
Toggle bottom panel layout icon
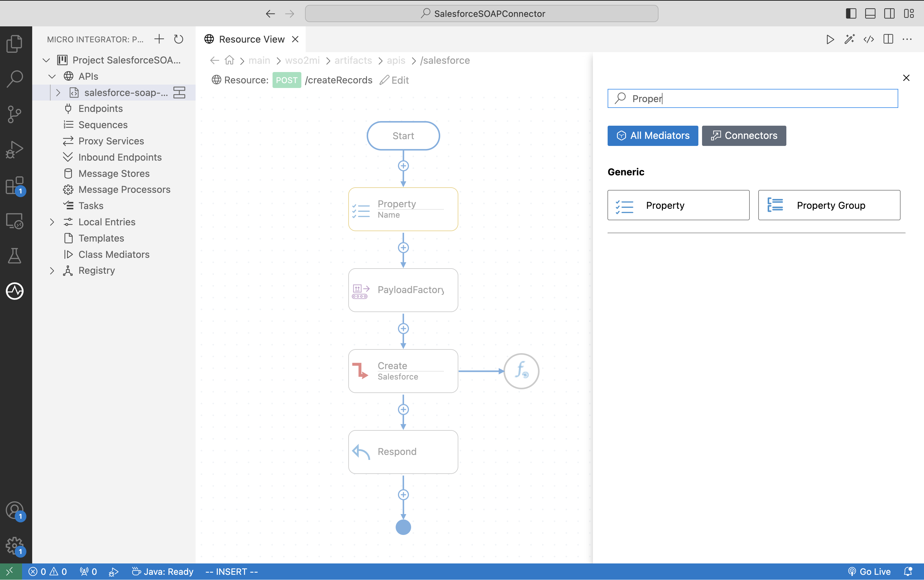pos(870,13)
